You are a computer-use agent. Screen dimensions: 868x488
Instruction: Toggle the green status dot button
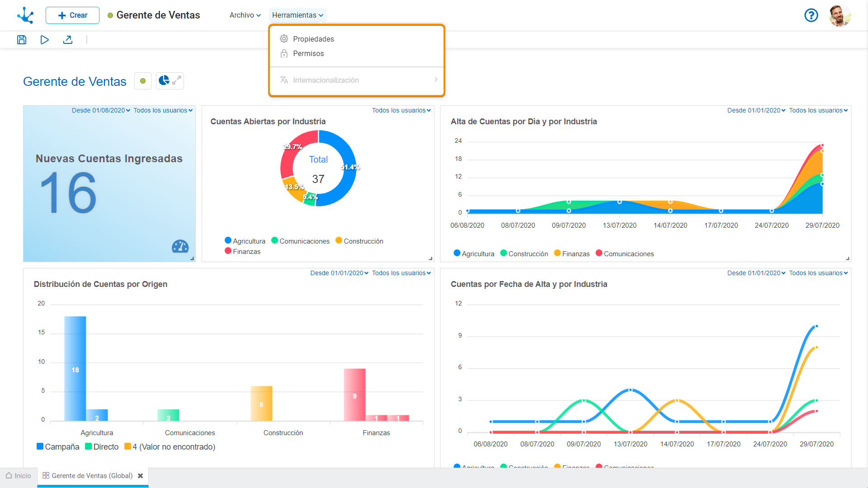[143, 81]
